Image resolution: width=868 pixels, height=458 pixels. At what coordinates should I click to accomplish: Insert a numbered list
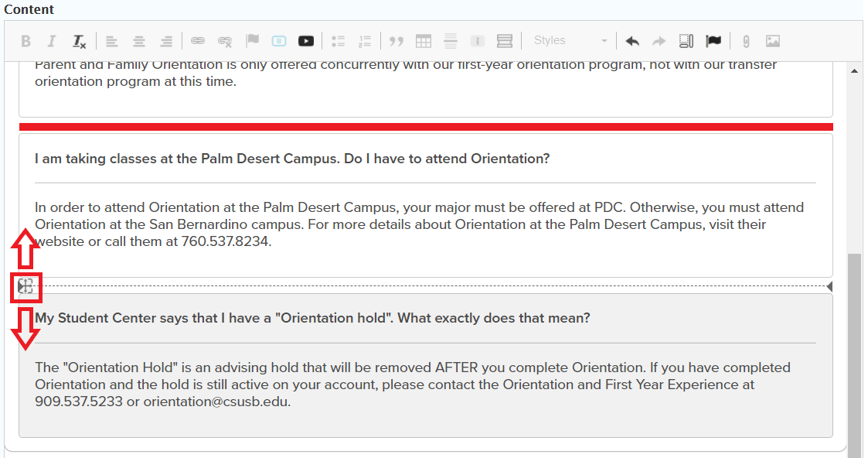[x=365, y=41]
